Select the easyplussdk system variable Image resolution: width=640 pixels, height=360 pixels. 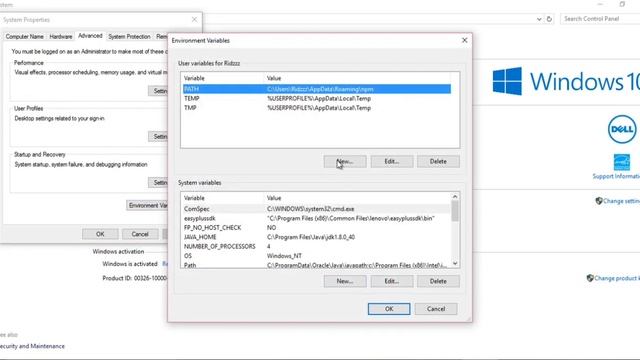point(317,218)
